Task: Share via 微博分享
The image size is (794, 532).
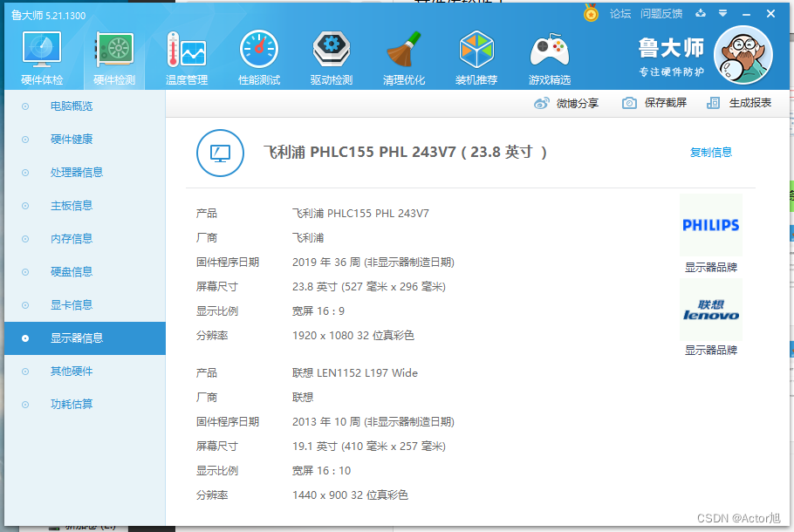Action: tap(578, 103)
